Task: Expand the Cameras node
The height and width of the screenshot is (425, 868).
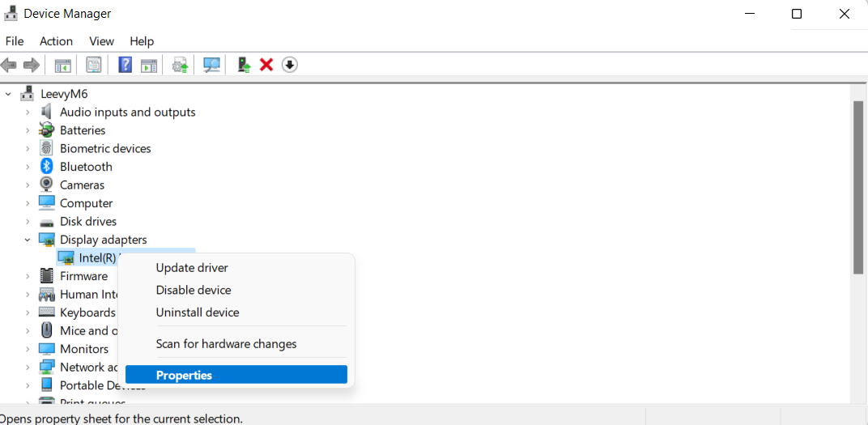Action: coord(28,185)
